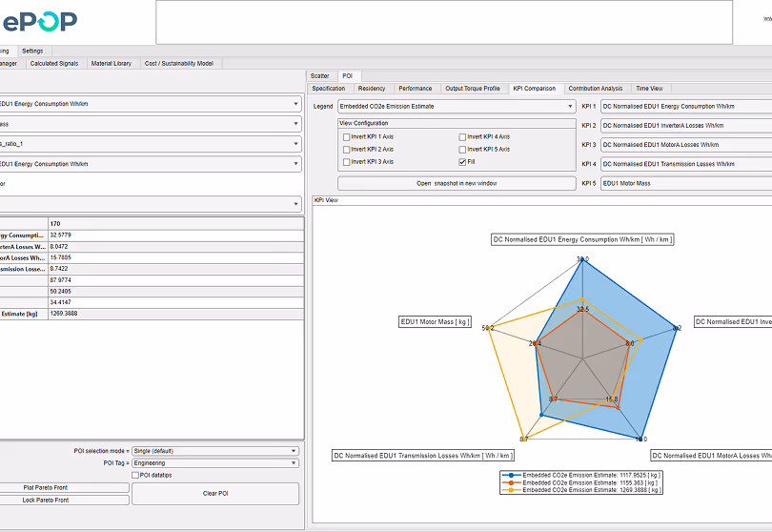Click blue legend entry 1117.9525 kg
Viewport: 772px width, 532px height.
(x=581, y=475)
